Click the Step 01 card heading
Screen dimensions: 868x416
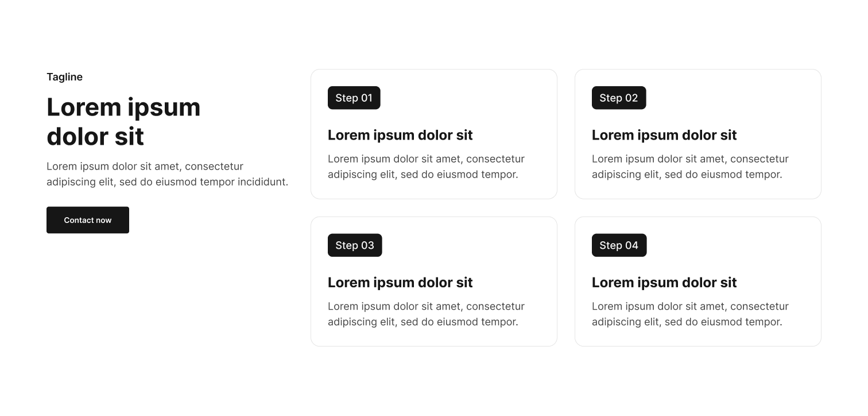[400, 135]
